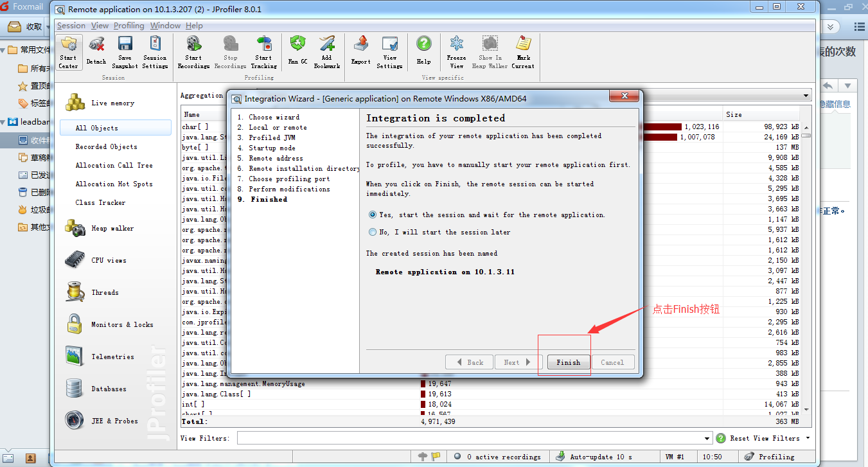Open the Live memory section
This screenshot has width=868, height=467.
(112, 103)
